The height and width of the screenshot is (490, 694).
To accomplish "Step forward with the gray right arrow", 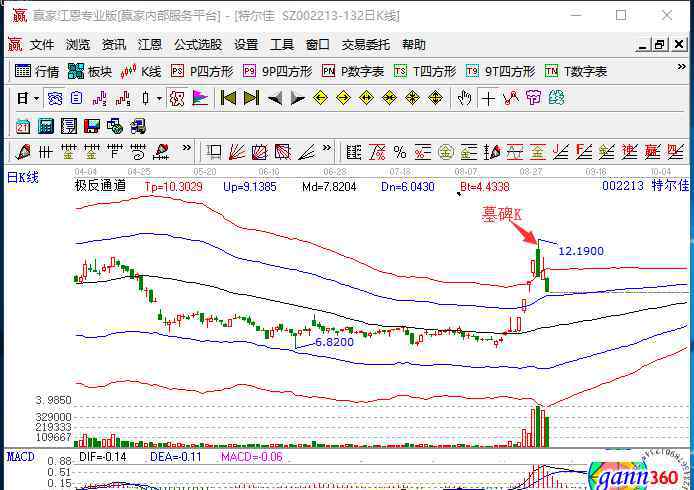I will click(297, 98).
